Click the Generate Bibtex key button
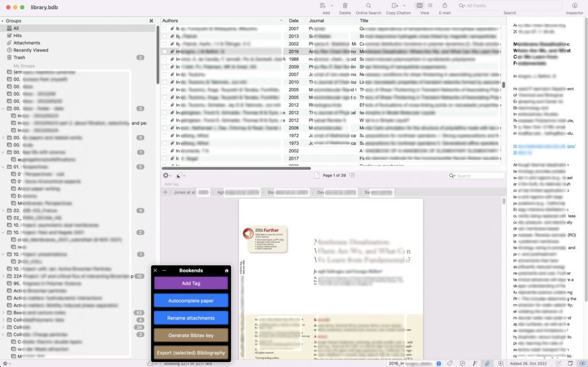This screenshot has width=588, height=367. 191,335
